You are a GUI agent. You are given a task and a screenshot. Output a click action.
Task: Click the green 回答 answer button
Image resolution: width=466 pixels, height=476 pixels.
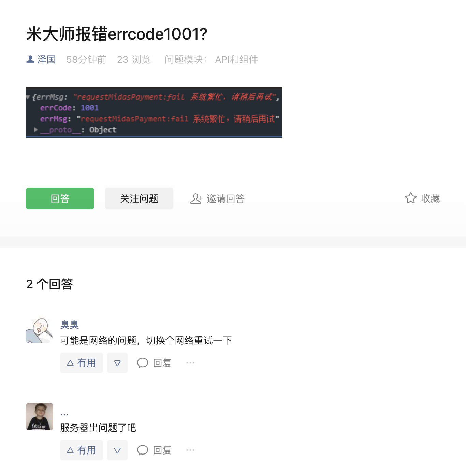(x=60, y=198)
